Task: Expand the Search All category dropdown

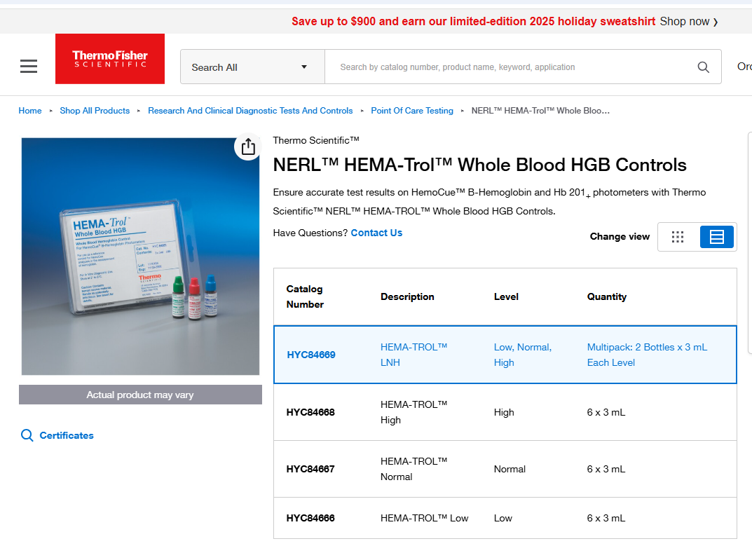Action: click(x=252, y=67)
